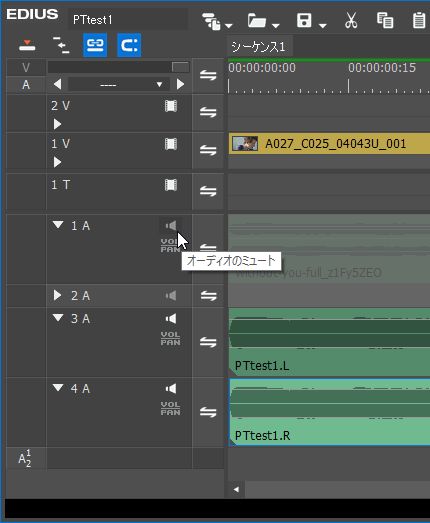Select the audio clip on track 1 A

(329, 249)
